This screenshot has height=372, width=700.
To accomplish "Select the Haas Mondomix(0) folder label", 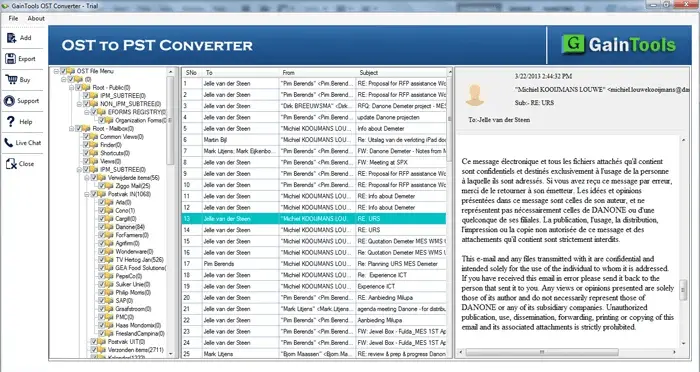I will coord(138,325).
